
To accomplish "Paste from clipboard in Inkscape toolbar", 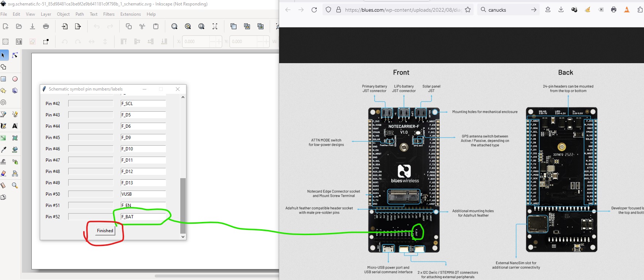I will point(156,26).
